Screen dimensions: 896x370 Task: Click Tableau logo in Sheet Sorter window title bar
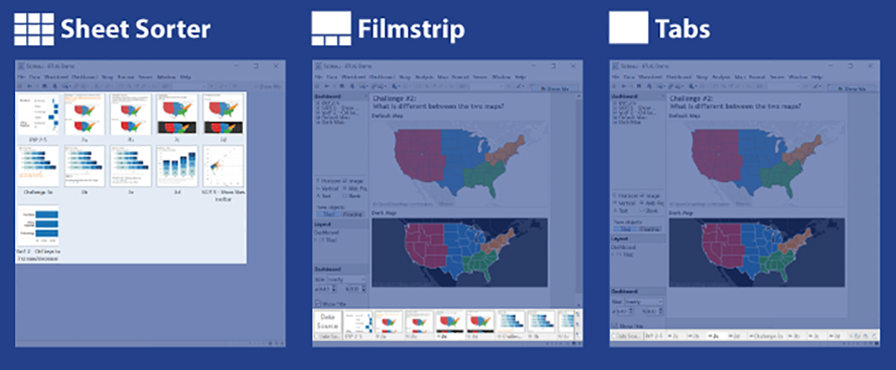tap(21, 66)
